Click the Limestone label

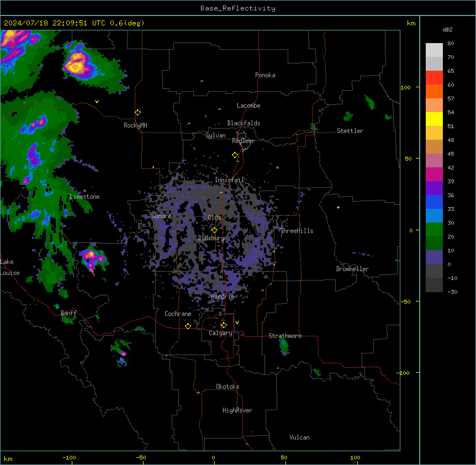84,197
